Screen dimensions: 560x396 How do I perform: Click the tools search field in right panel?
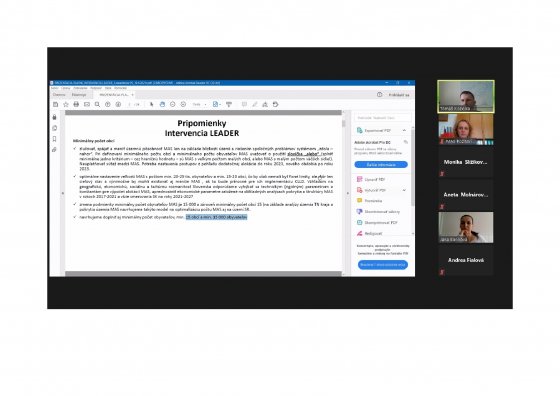point(382,117)
